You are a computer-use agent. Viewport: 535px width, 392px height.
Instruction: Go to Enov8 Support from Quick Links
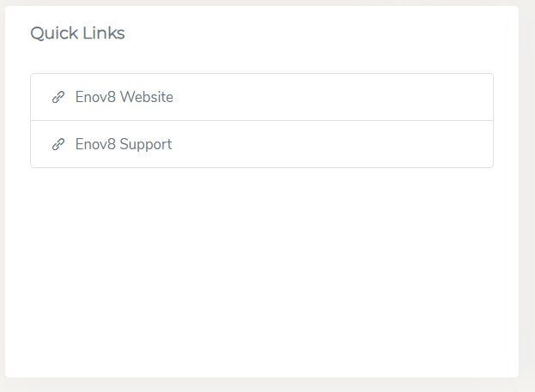coord(123,145)
